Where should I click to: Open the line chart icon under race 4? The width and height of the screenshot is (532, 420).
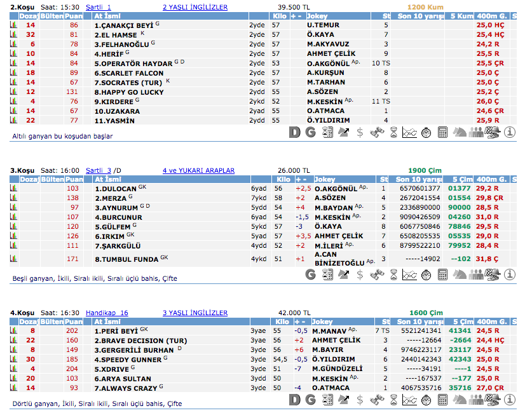tap(410, 400)
